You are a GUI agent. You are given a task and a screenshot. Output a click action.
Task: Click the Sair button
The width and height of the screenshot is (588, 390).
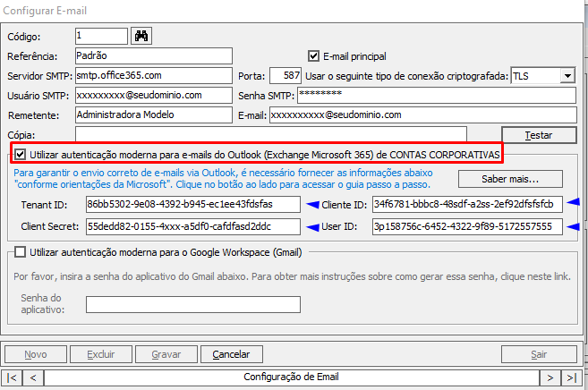(x=539, y=354)
